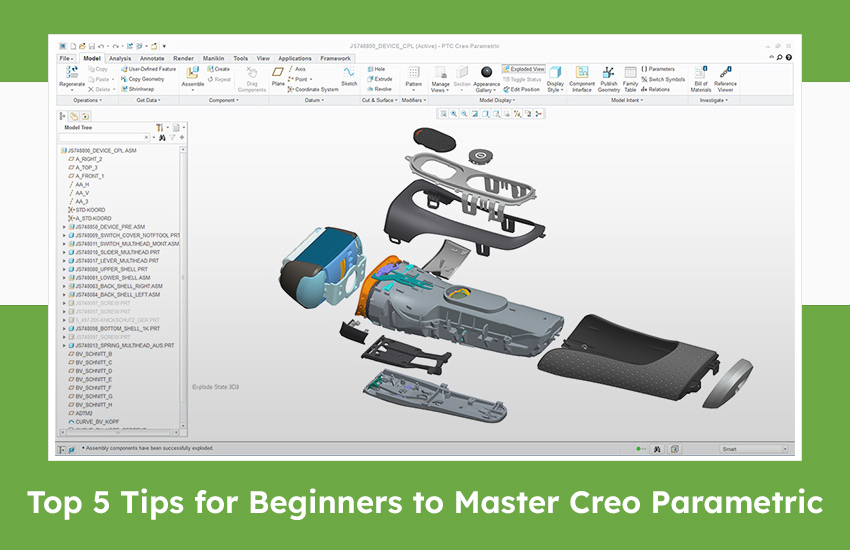
Task: Click the Open file icon in quick access toolbar
Action: 82,47
